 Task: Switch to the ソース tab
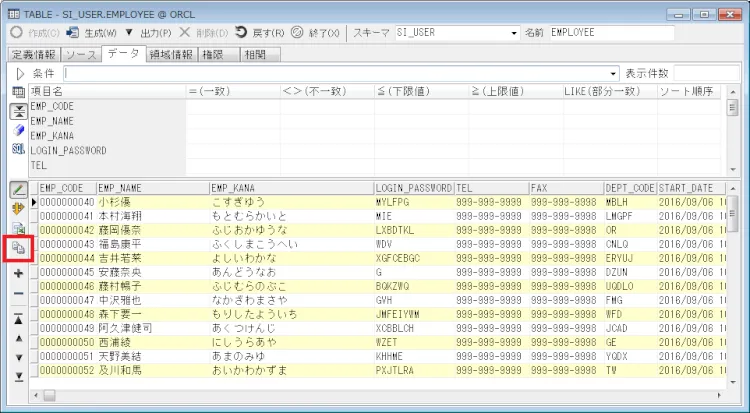(81, 55)
